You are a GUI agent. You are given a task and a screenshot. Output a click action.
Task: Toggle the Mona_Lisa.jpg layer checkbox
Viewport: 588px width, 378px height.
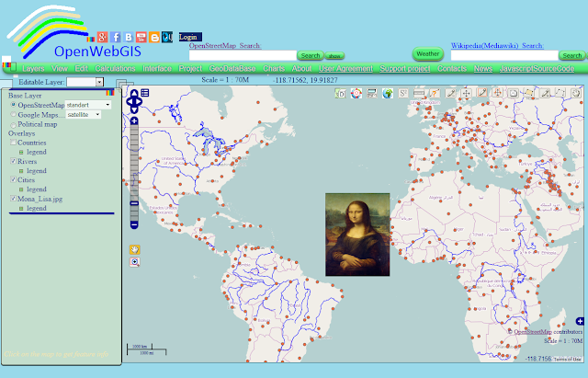tap(13, 199)
